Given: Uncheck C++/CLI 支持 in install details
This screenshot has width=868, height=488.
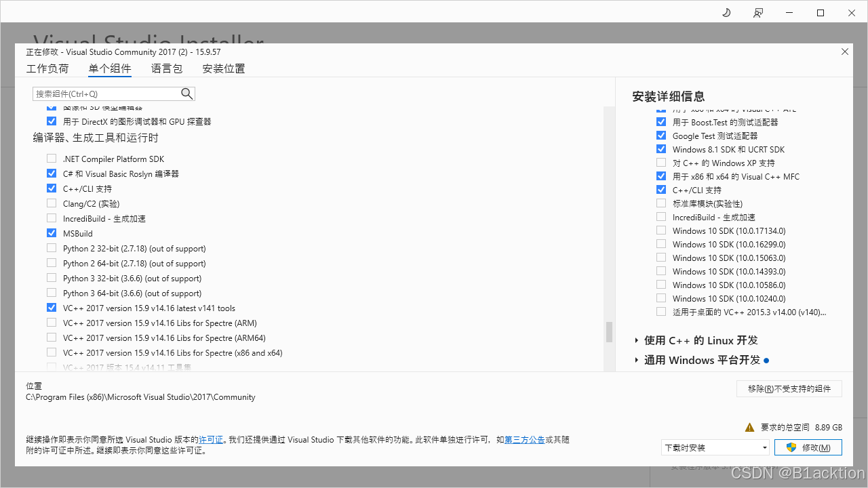Looking at the screenshot, I should [x=661, y=190].
